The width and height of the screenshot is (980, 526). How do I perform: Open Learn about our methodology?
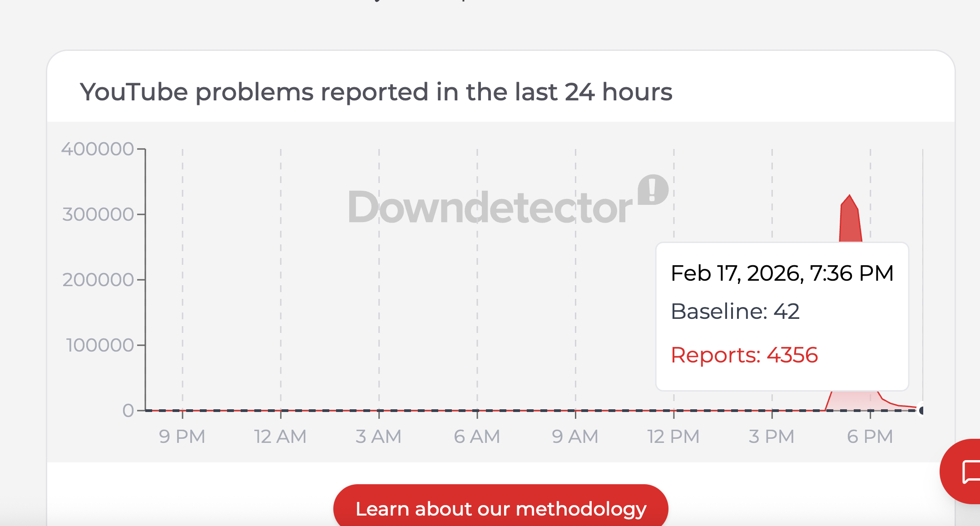coord(501,509)
